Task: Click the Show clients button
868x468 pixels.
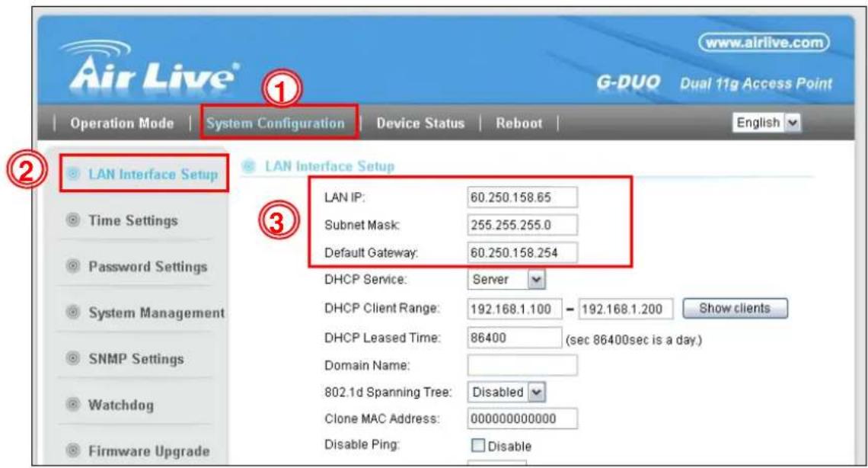Action: point(735,309)
